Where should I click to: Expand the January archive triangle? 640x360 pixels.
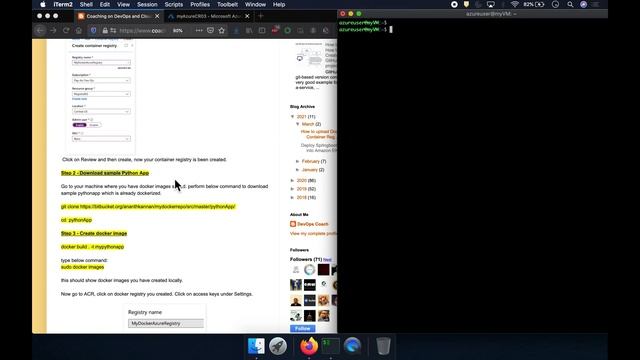click(298, 170)
